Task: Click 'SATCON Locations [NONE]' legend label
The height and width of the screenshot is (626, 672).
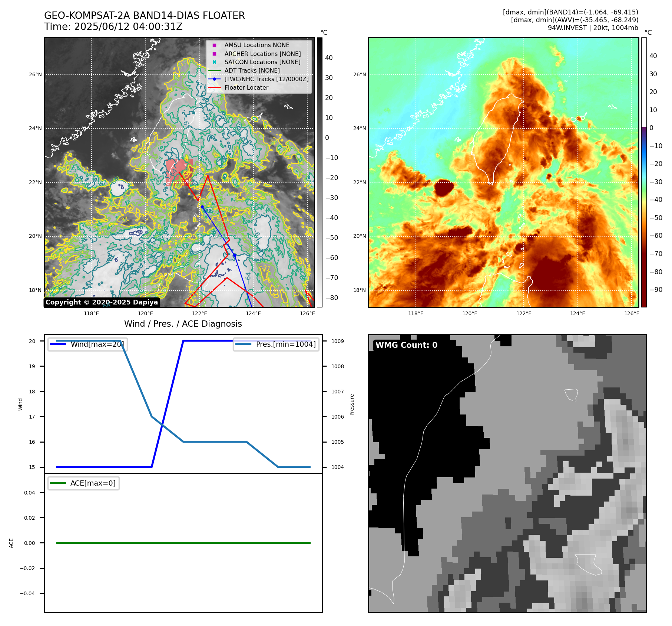Action: pos(262,62)
